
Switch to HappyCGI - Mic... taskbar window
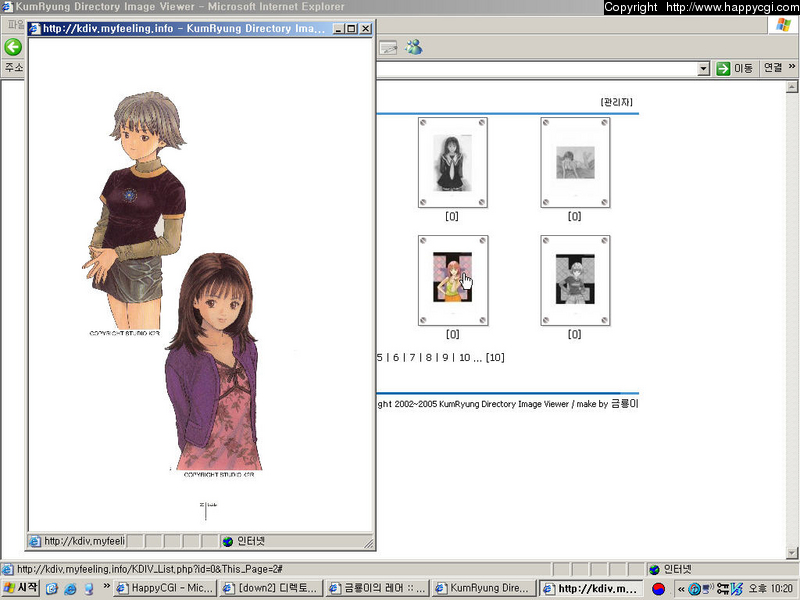click(165, 588)
